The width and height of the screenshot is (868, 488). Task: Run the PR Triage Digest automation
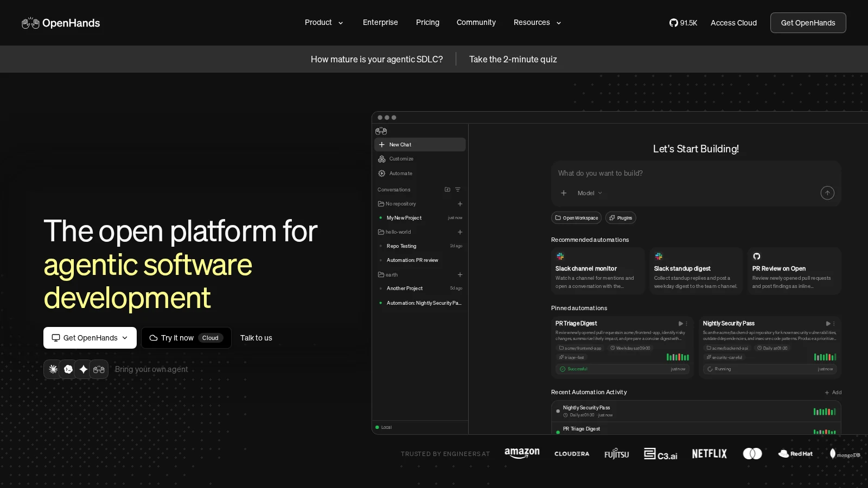[x=680, y=324]
